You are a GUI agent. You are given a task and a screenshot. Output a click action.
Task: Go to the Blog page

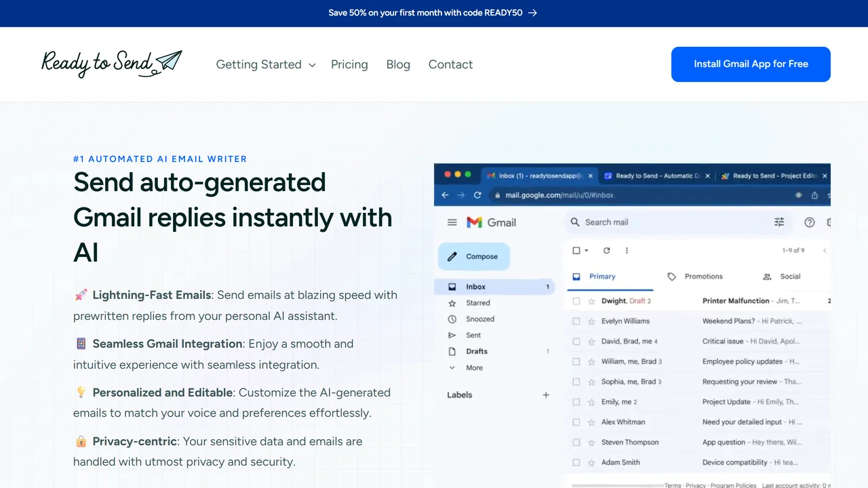point(398,64)
